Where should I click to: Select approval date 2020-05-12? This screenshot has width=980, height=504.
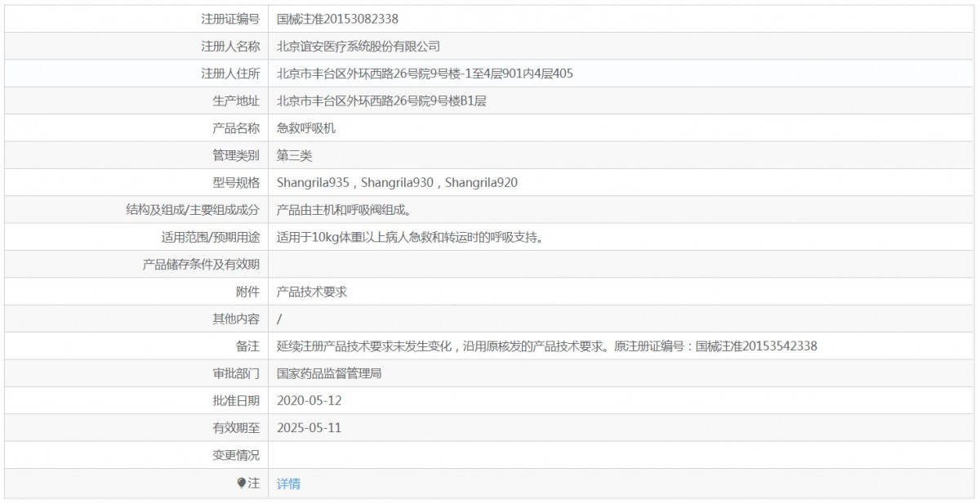pos(309,401)
